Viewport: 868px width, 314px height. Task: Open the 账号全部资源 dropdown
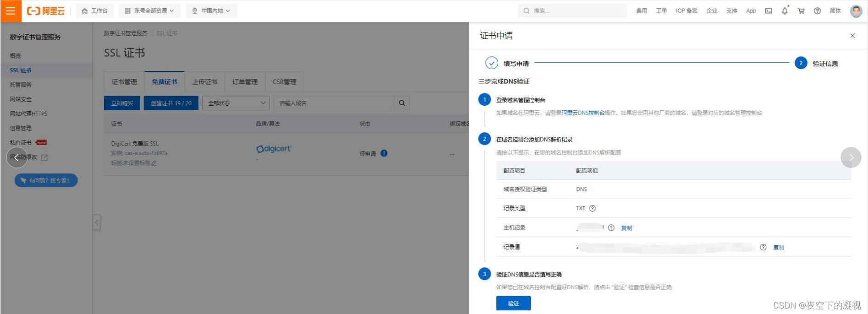149,11
